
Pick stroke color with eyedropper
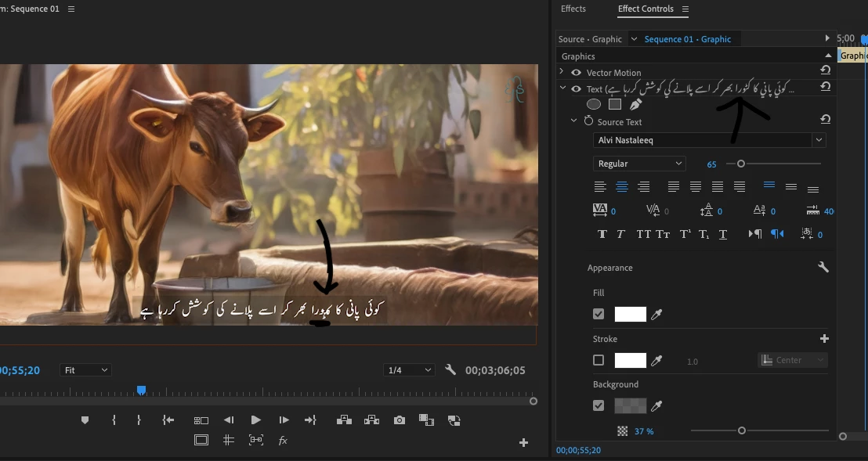[656, 361]
